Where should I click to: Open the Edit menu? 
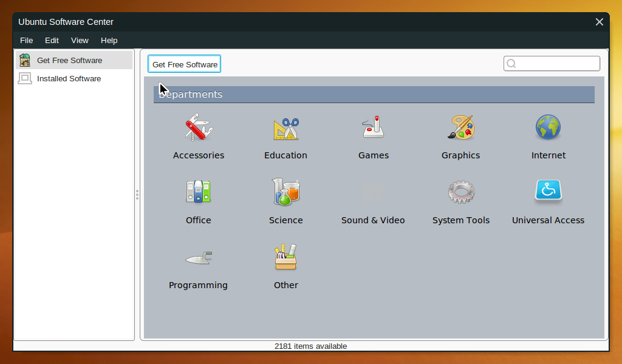(52, 41)
